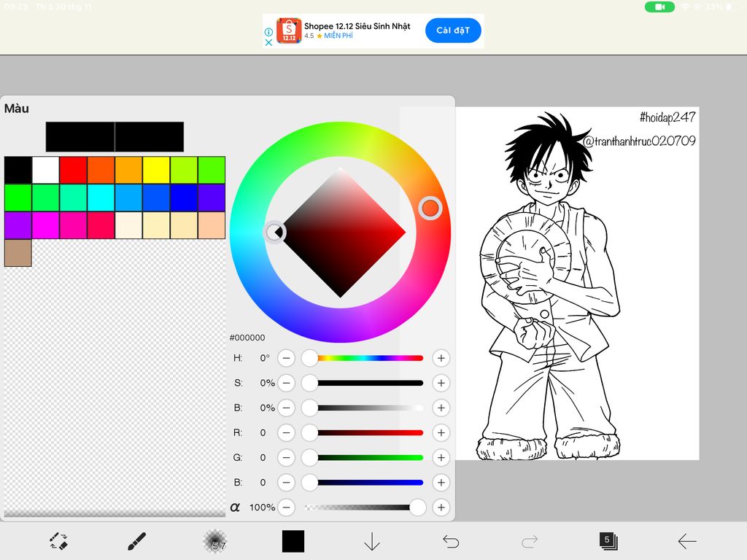Click the Hue value 0°
Viewport: 747px width, 560px height.
265,358
